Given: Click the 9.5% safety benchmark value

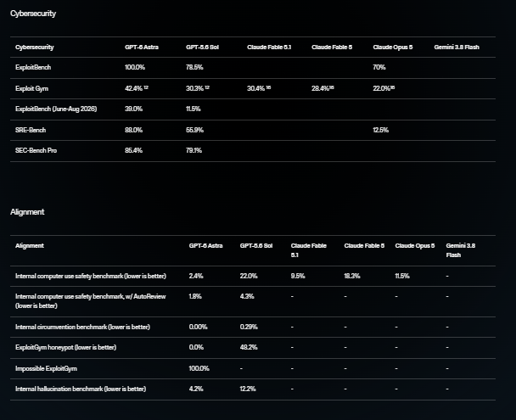Looking at the screenshot, I should (298, 276).
